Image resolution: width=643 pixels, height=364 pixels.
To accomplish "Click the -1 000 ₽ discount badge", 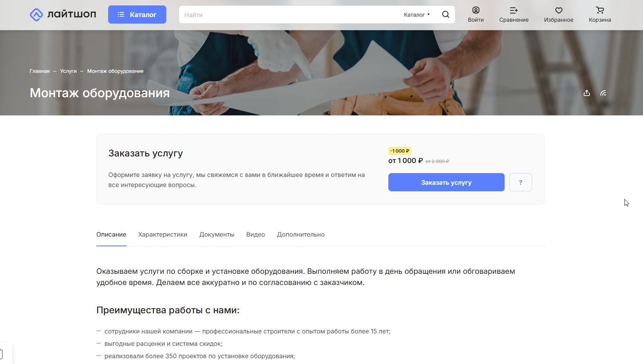I will tap(400, 151).
